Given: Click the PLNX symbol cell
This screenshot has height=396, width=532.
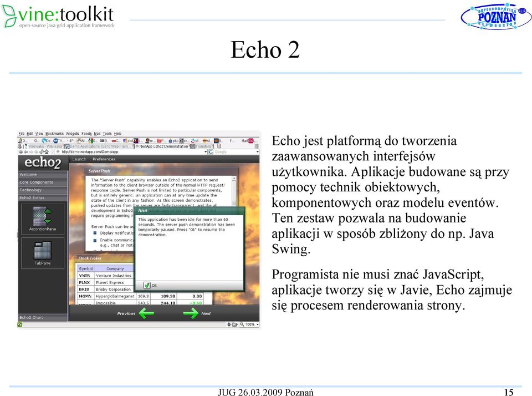Looking at the screenshot, I should 85,282.
